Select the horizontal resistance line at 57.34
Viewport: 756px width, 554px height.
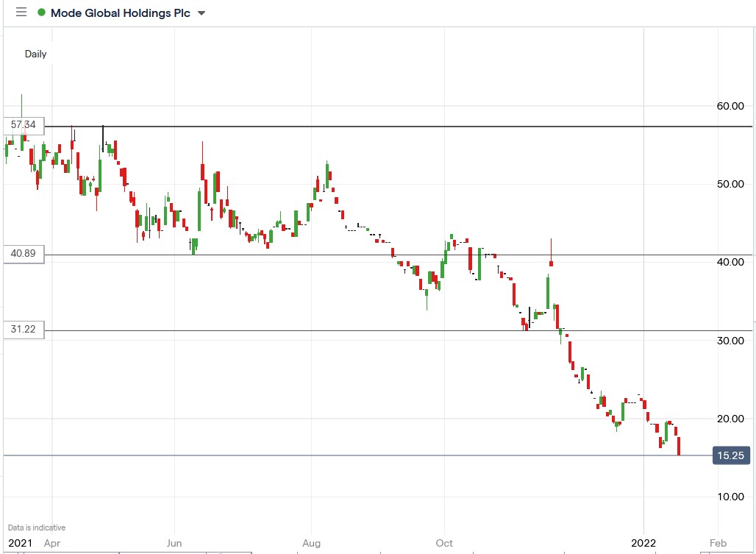pos(368,126)
